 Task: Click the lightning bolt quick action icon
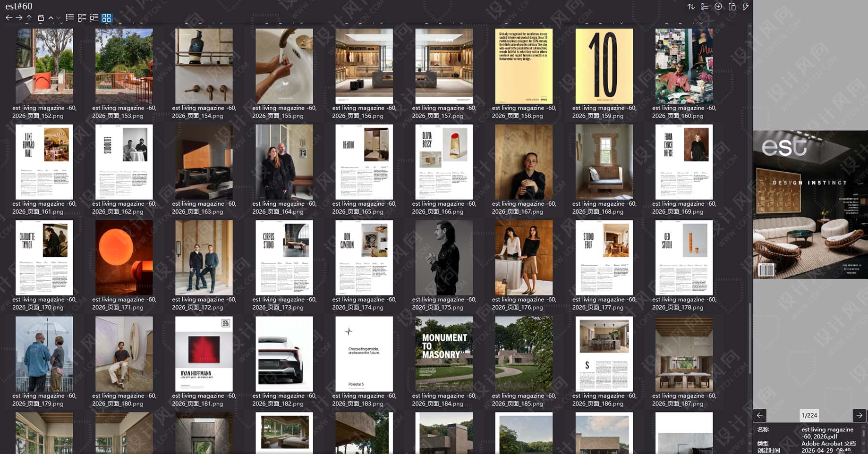pyautogui.click(x=745, y=7)
